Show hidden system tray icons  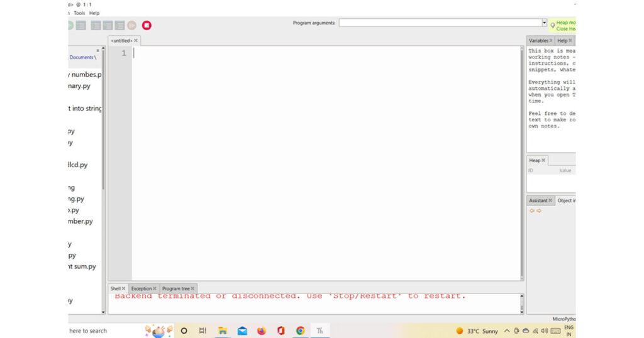pyautogui.click(x=507, y=330)
